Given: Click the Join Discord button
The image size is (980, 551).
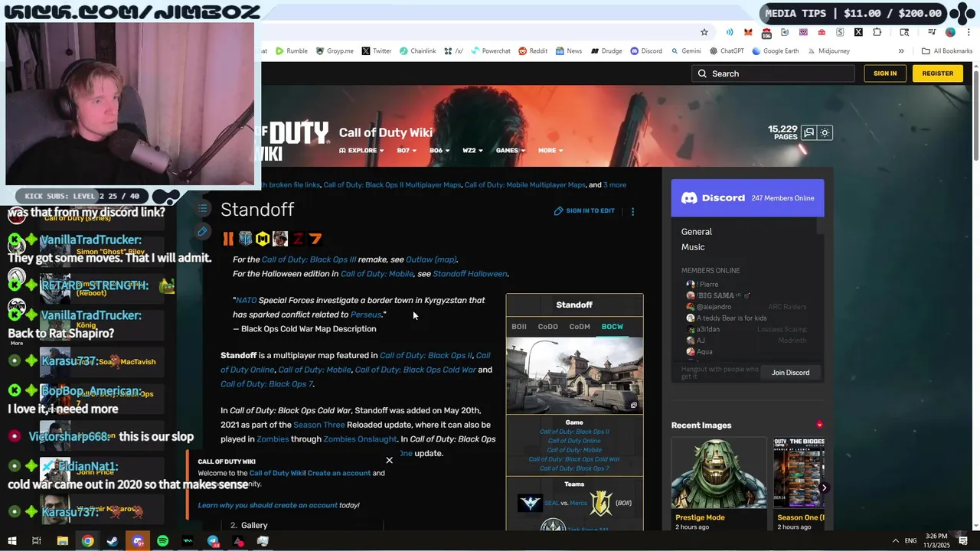Looking at the screenshot, I should point(790,373).
